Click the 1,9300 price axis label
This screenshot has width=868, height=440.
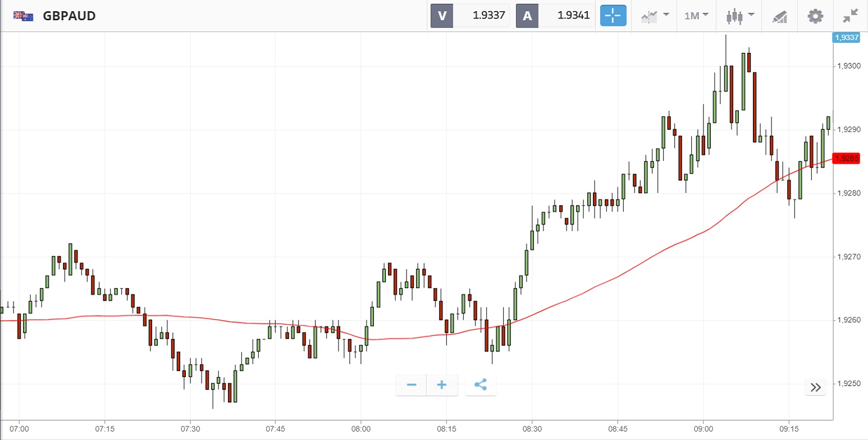point(848,66)
